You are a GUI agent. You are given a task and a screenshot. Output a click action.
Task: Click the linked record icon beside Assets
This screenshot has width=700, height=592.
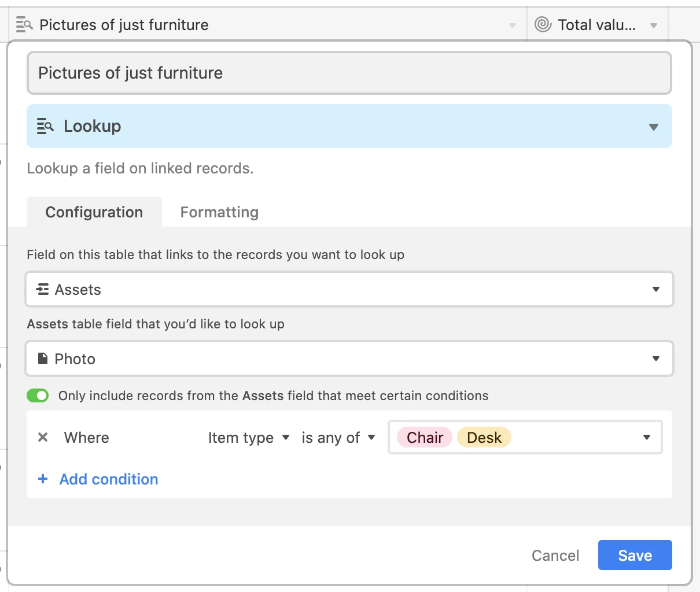tap(42, 290)
